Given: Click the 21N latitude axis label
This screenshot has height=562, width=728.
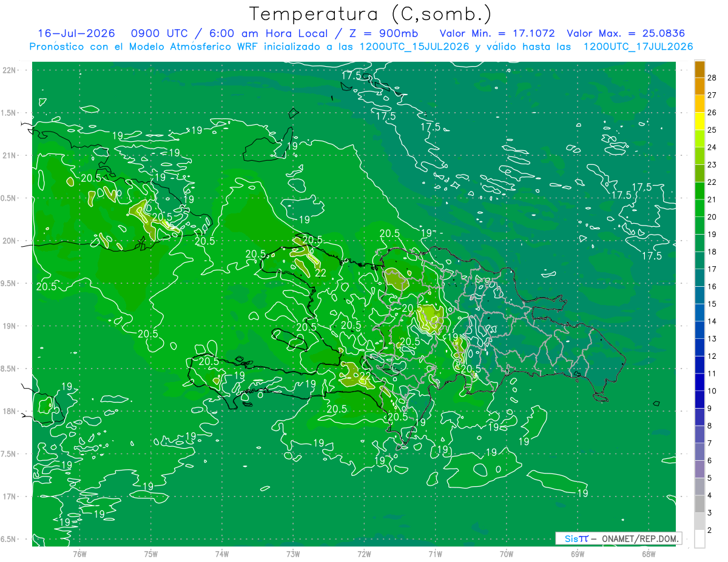Looking at the screenshot, I should [10, 155].
